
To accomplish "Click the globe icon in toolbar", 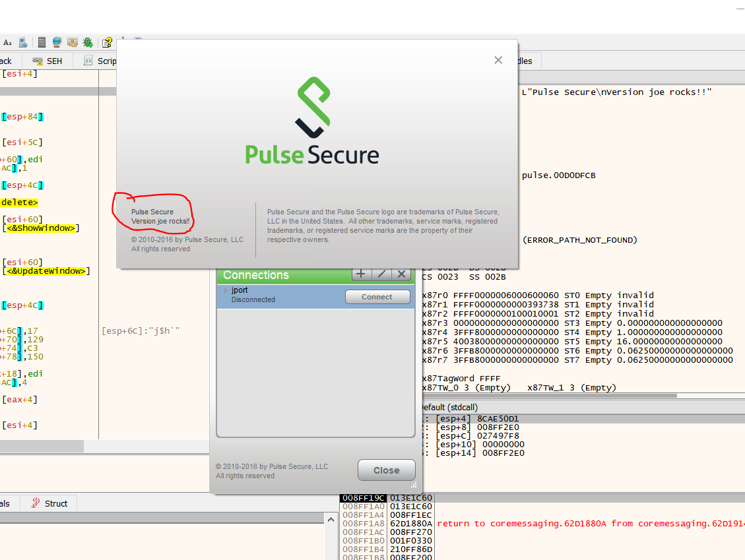I will click(57, 42).
